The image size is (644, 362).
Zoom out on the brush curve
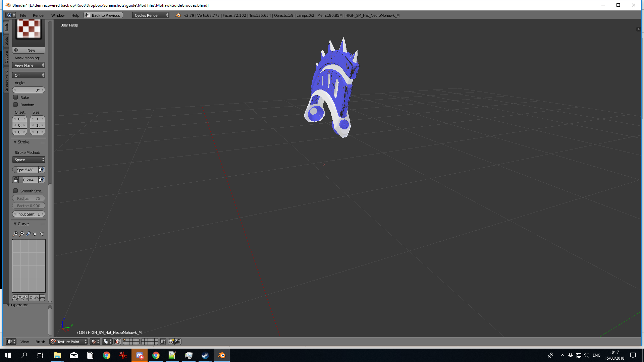tap(22, 234)
